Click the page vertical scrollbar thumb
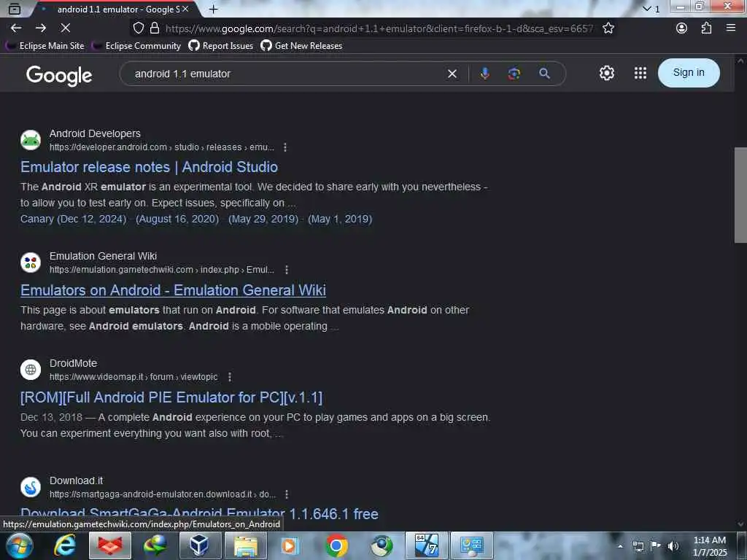 click(x=740, y=195)
